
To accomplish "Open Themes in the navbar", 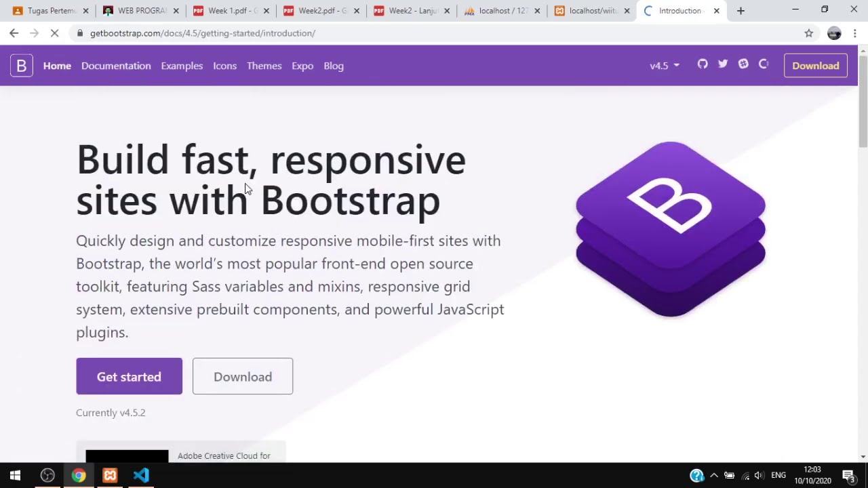I will (264, 66).
